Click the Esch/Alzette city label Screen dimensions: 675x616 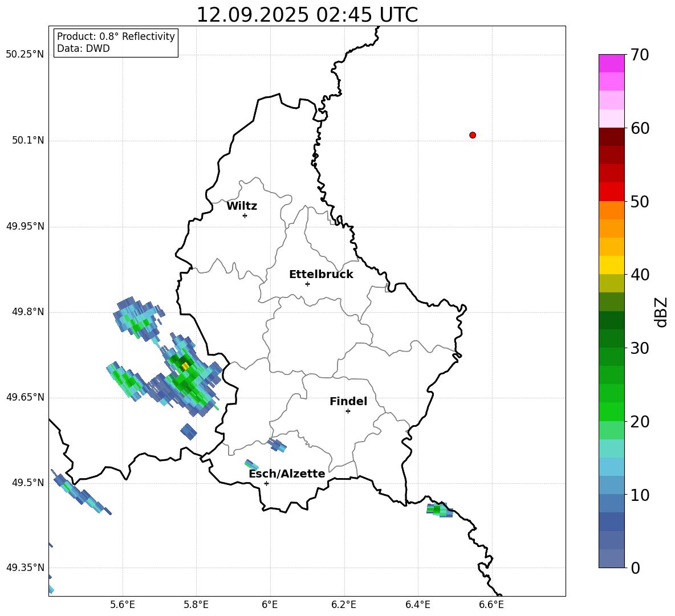pos(287,474)
